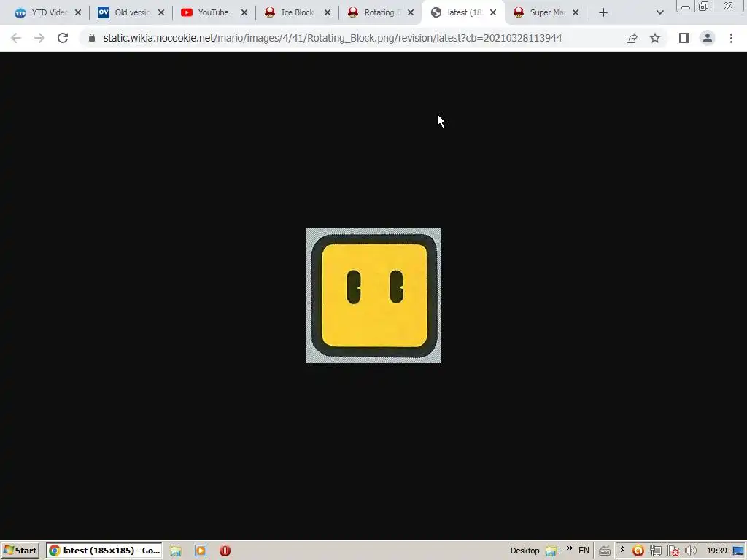The width and height of the screenshot is (747, 560).
Task: Bookmark this page with star
Action: [655, 38]
